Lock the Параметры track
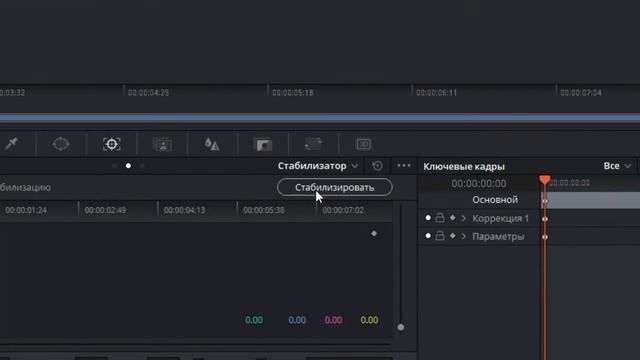 440,236
